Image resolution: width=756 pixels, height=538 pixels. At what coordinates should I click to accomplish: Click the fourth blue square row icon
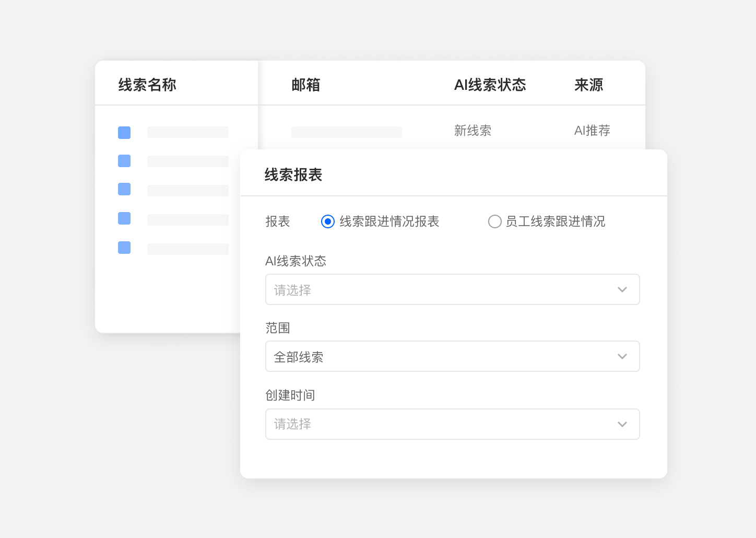pyautogui.click(x=124, y=218)
